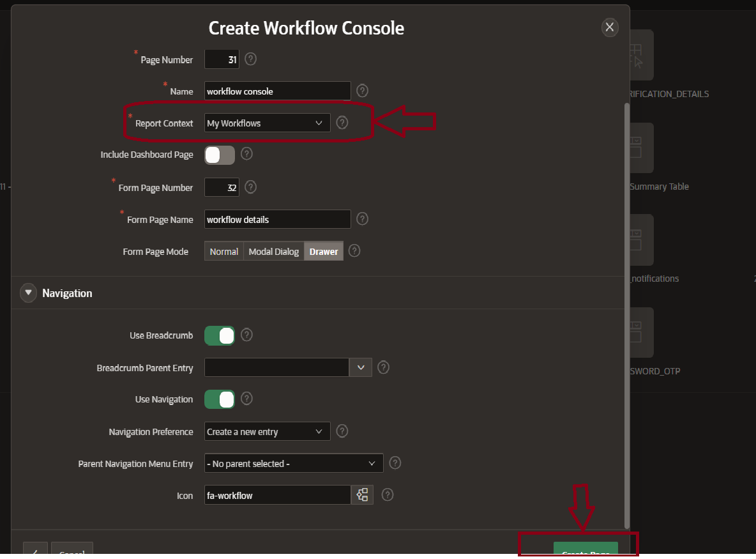Open help for Parent Navigation Menu Entry
This screenshot has width=756, height=559.
click(x=395, y=463)
